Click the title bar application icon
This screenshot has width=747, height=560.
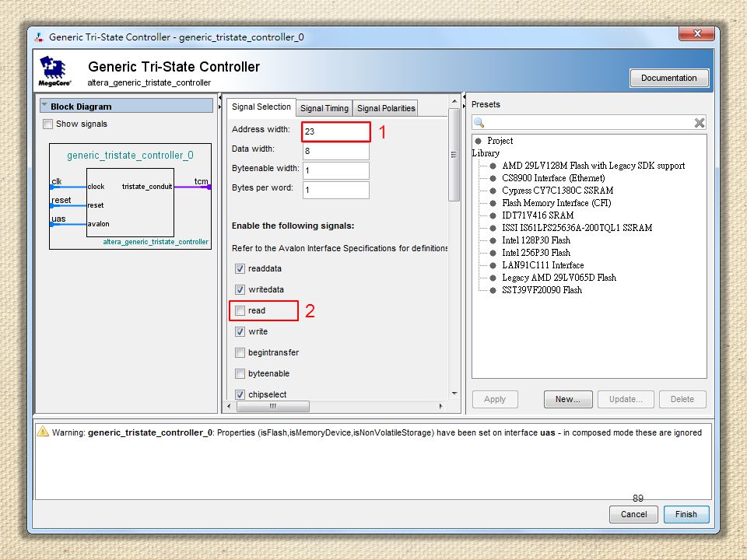[39, 37]
